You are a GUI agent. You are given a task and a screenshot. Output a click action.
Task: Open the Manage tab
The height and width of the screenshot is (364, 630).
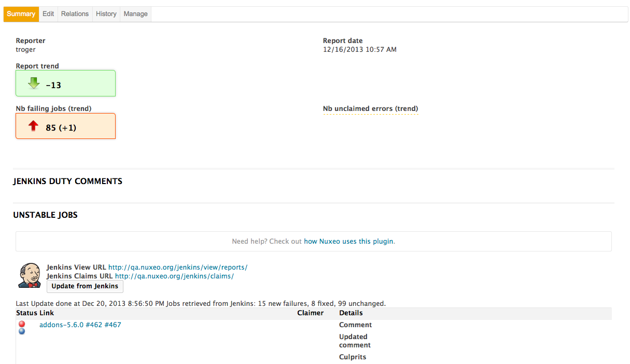[136, 14]
